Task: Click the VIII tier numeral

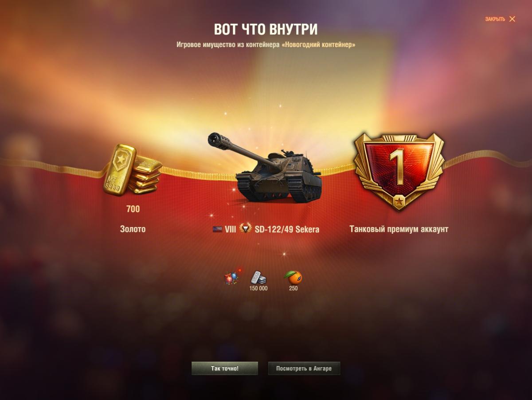Action: point(231,229)
